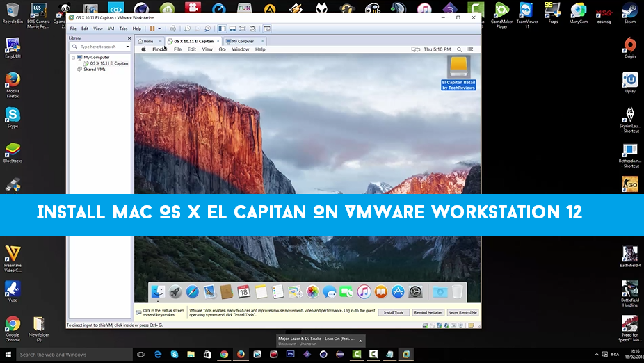The height and width of the screenshot is (363, 644).
Task: Open the Steam desktop shortcut
Action: tap(629, 13)
